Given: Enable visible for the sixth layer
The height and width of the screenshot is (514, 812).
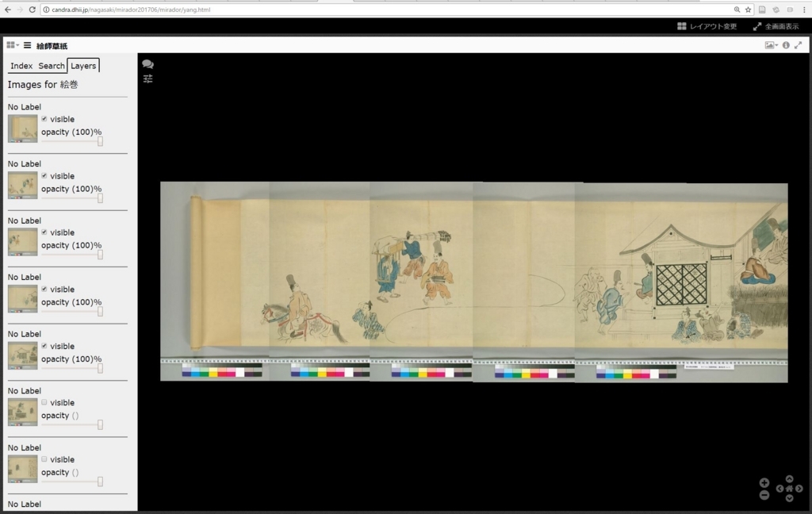Looking at the screenshot, I should tap(44, 402).
